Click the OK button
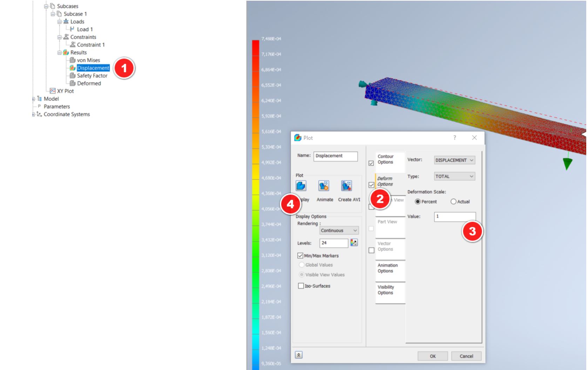The height and width of the screenshot is (370, 588). point(433,356)
